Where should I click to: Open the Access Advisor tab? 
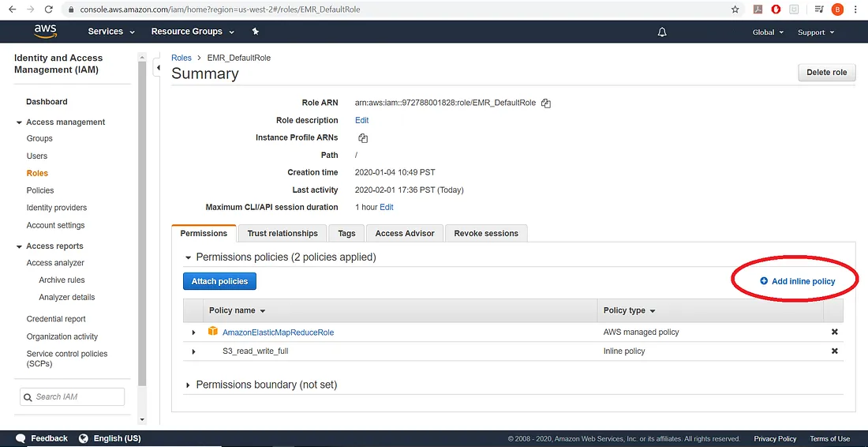(405, 233)
